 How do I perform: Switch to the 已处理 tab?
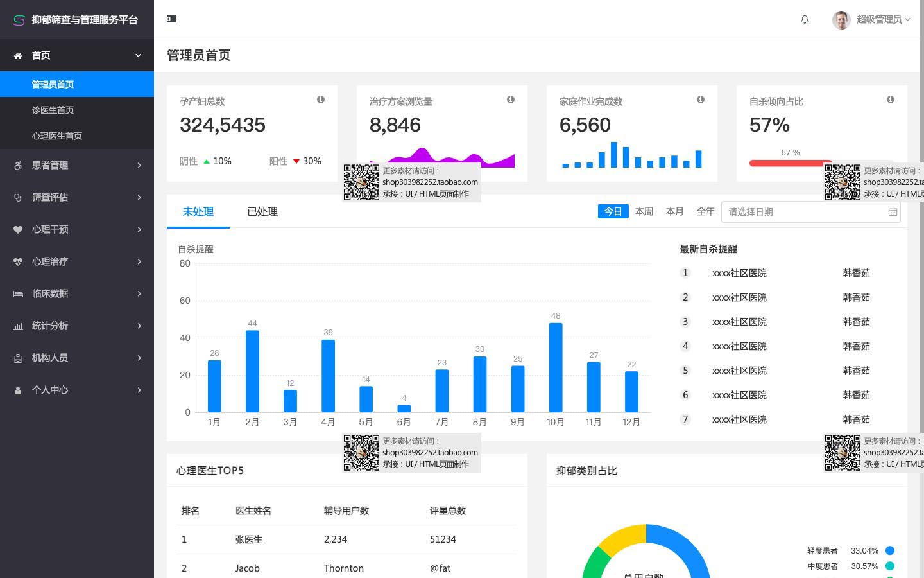pos(262,211)
